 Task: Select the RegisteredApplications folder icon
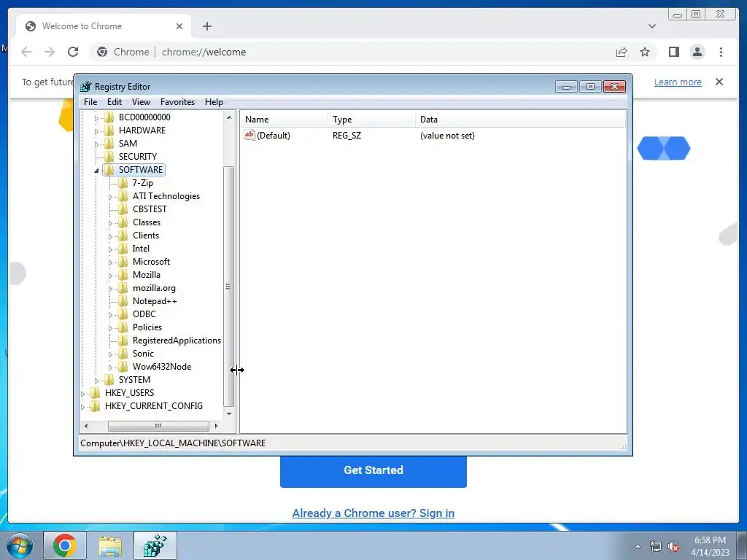[x=123, y=341]
